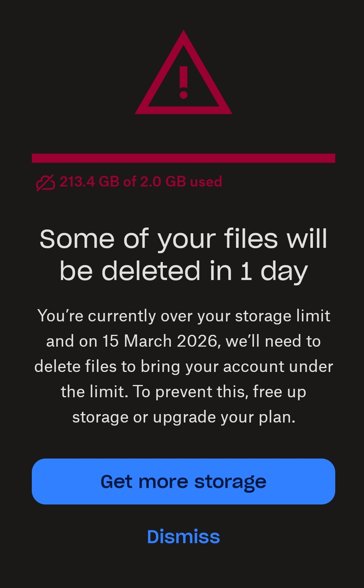Viewport: 364px width, 588px height.
Task: Click the "upgrade your plan." phrase
Action: click(224, 417)
